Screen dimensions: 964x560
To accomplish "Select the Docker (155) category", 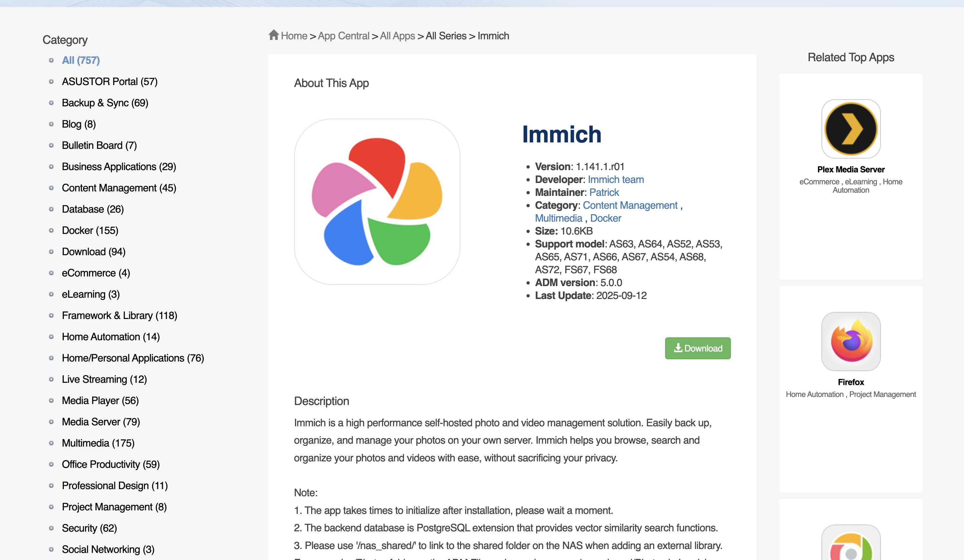I will coord(90,230).
